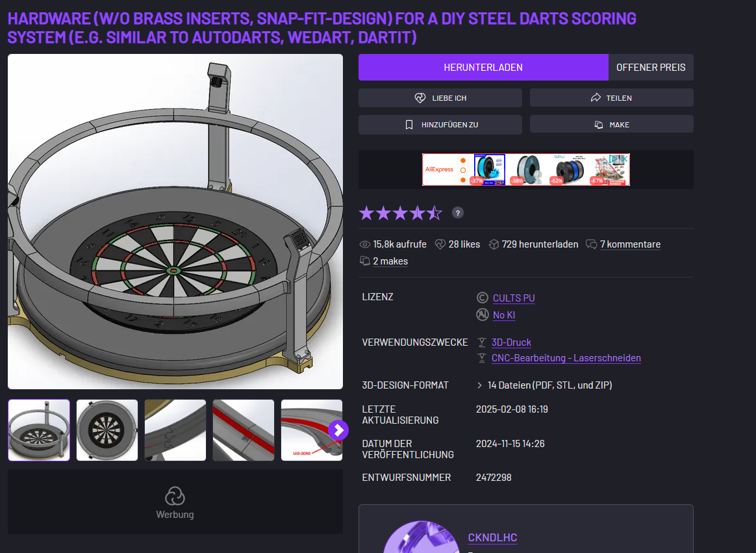Click the AliExpress filament advertisement banner
The width and height of the screenshot is (756, 553).
point(526,170)
